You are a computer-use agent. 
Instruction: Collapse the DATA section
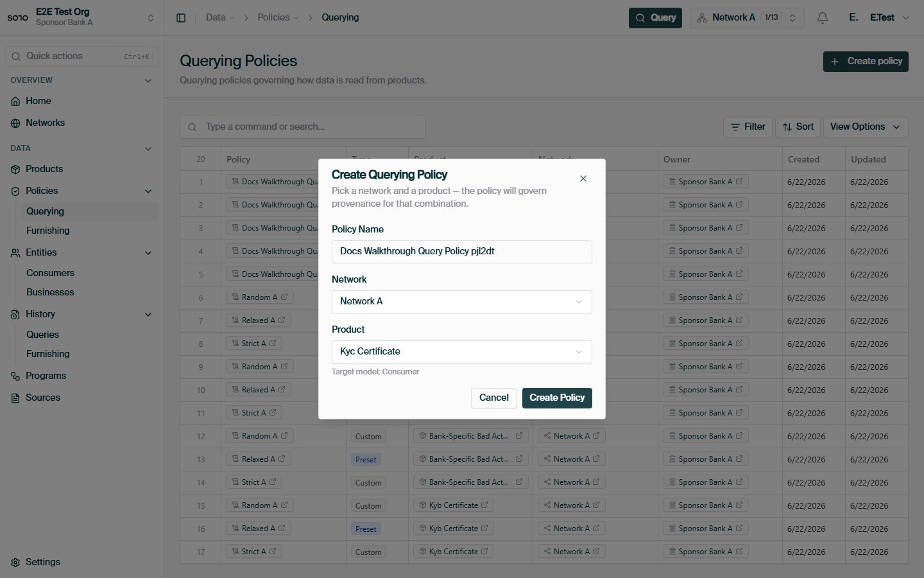[148, 149]
